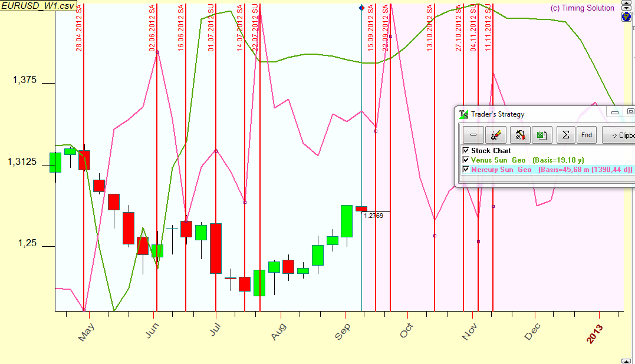Disable the Mercury Sun Geo checkbox
The height and width of the screenshot is (364, 635).
click(x=466, y=169)
